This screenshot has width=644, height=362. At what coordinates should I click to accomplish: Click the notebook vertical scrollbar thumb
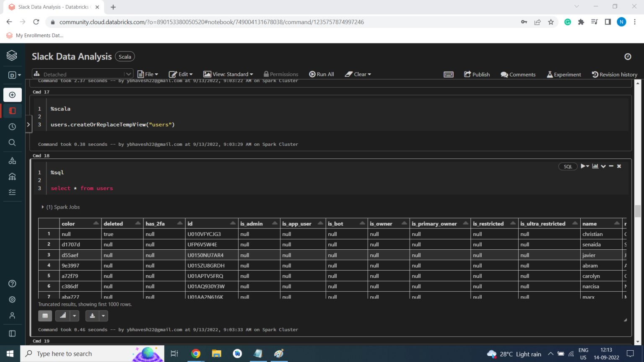pos(638,211)
